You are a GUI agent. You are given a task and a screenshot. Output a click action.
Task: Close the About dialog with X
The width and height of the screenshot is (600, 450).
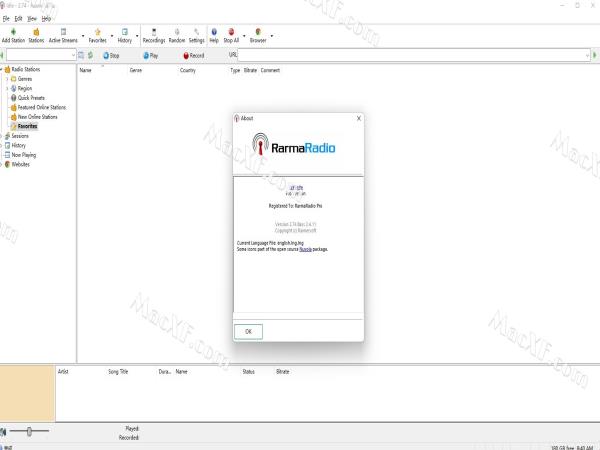(x=359, y=118)
